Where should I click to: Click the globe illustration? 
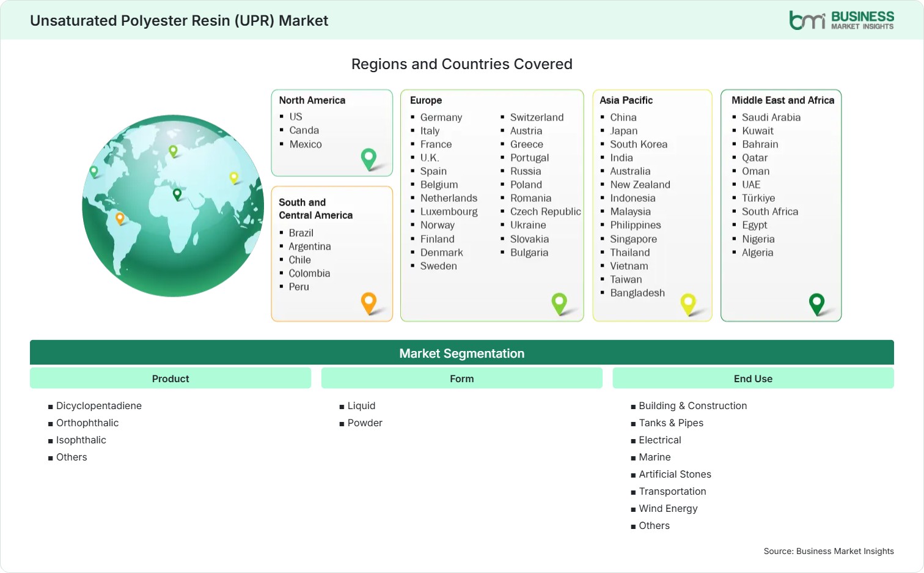click(173, 205)
